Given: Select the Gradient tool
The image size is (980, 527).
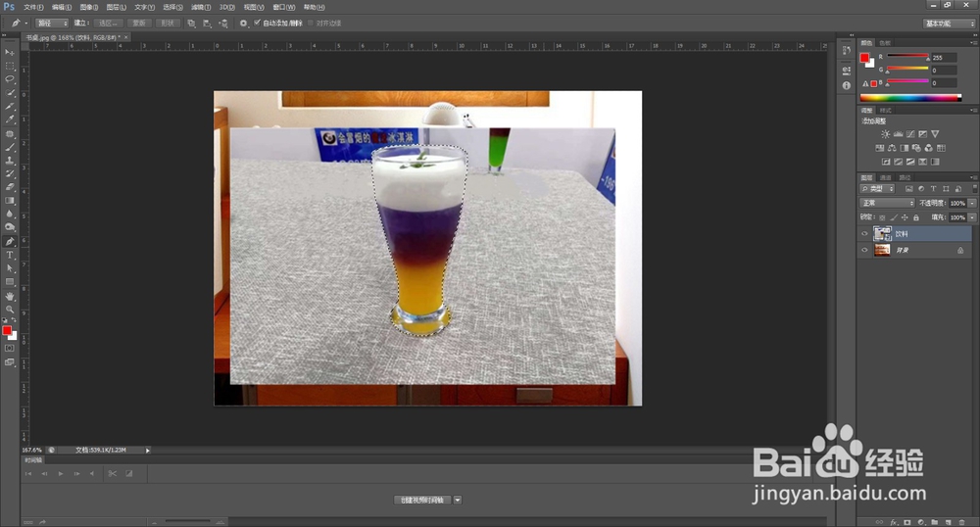Looking at the screenshot, I should (10, 201).
